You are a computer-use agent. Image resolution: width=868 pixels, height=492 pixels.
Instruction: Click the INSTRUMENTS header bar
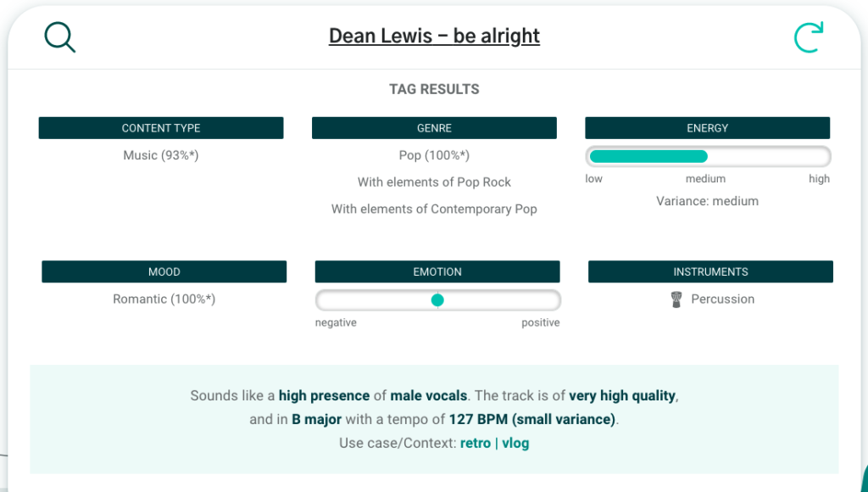[x=711, y=271]
